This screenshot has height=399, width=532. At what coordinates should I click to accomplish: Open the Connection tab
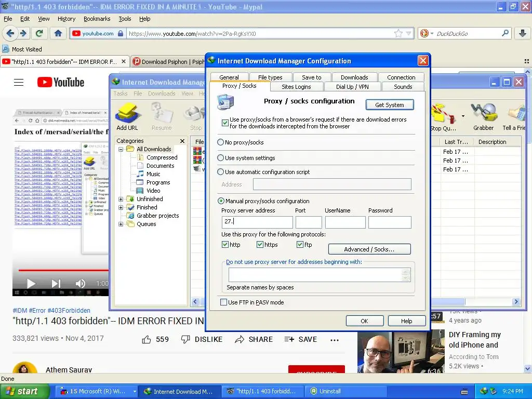tap(401, 77)
